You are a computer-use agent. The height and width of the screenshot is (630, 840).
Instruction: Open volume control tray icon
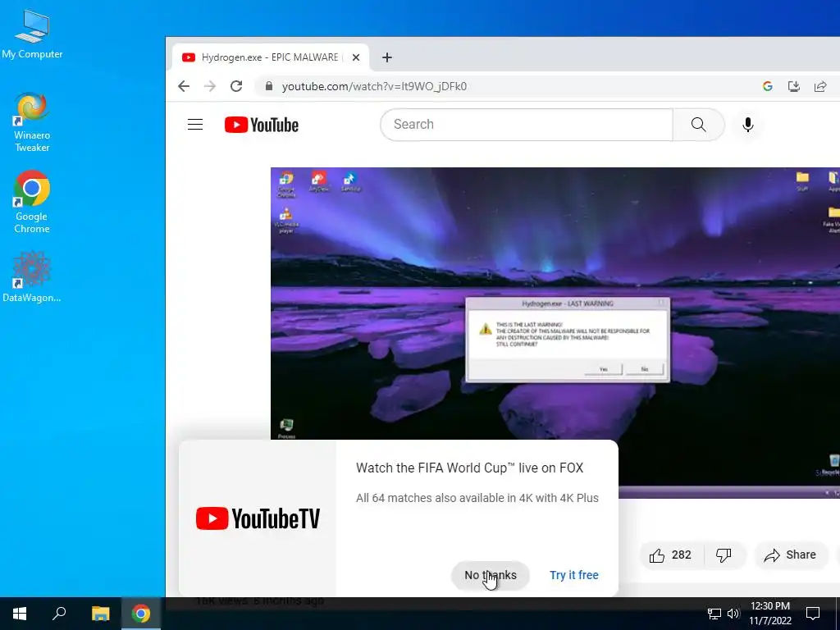(x=733, y=614)
